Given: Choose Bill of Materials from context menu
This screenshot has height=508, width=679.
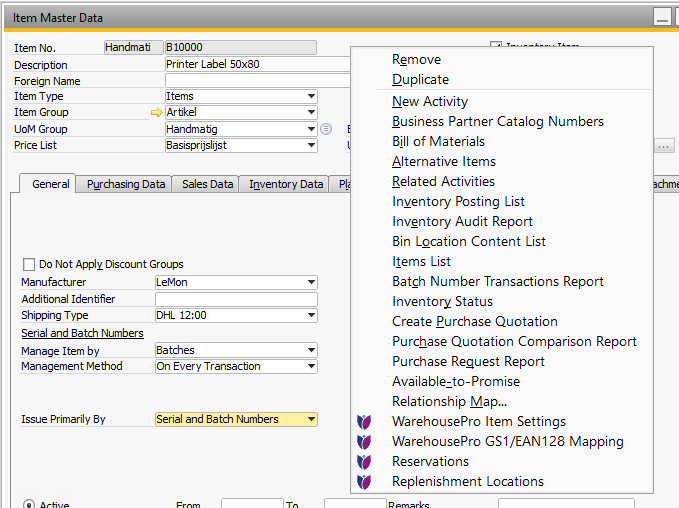Looking at the screenshot, I should coord(438,142).
